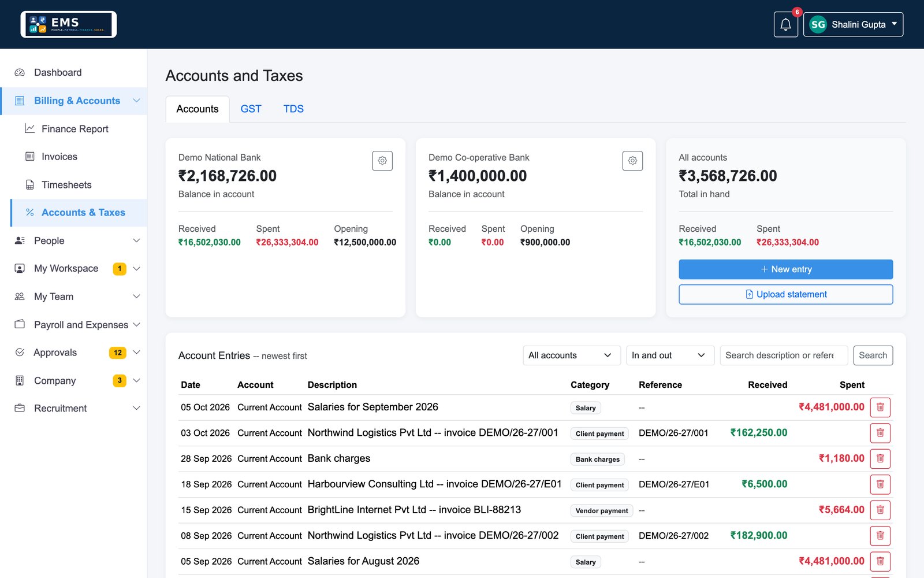
Task: Go to Invoices page
Action: pyautogui.click(x=79, y=157)
